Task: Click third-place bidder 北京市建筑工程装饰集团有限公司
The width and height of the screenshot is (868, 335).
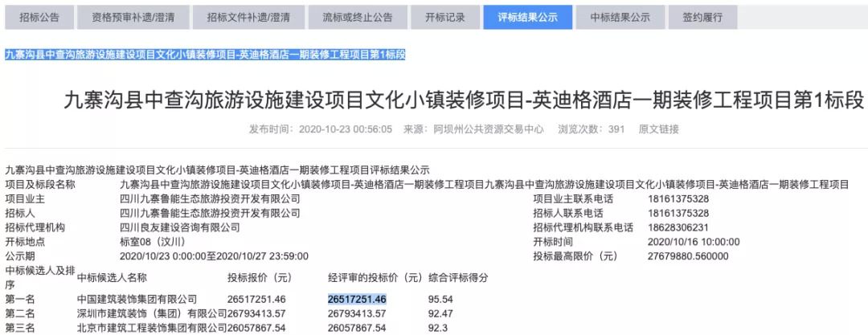Action: click(152, 329)
